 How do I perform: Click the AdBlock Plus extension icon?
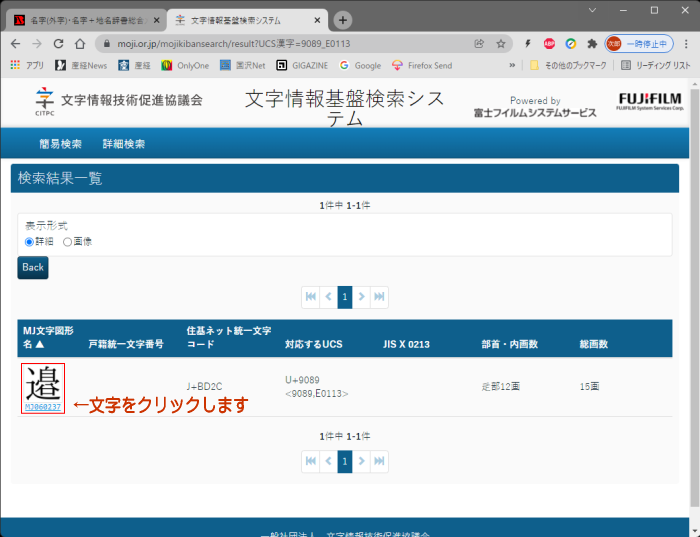coord(549,44)
